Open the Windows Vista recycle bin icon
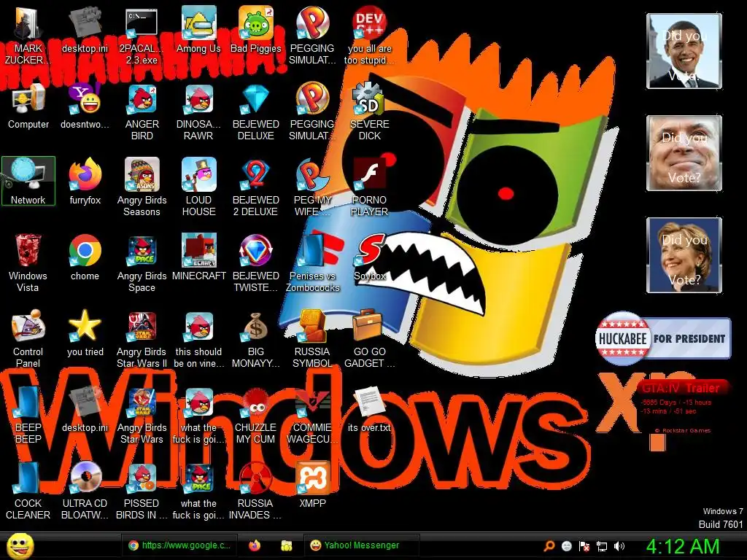The image size is (747, 560). pos(28,262)
